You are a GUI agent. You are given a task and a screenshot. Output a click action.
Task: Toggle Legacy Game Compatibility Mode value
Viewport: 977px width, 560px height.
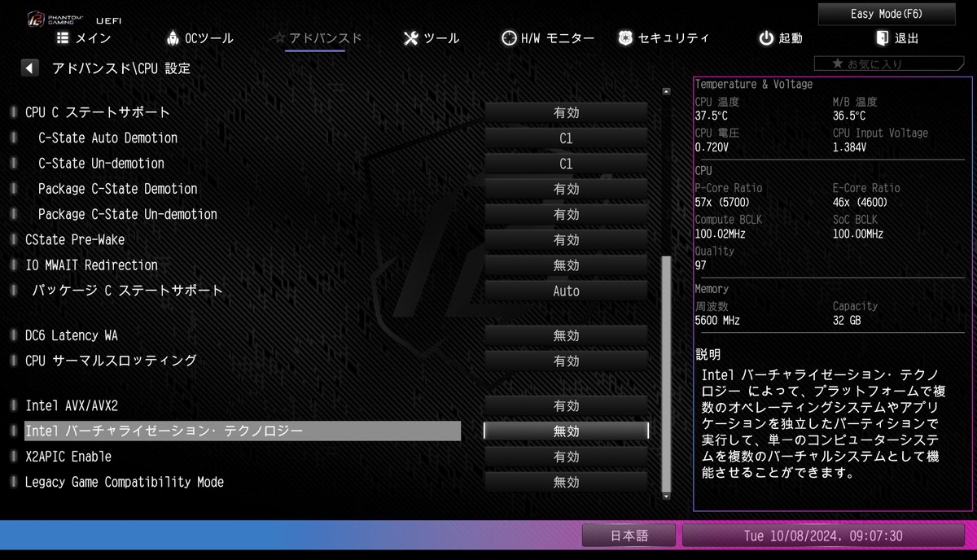click(x=566, y=483)
